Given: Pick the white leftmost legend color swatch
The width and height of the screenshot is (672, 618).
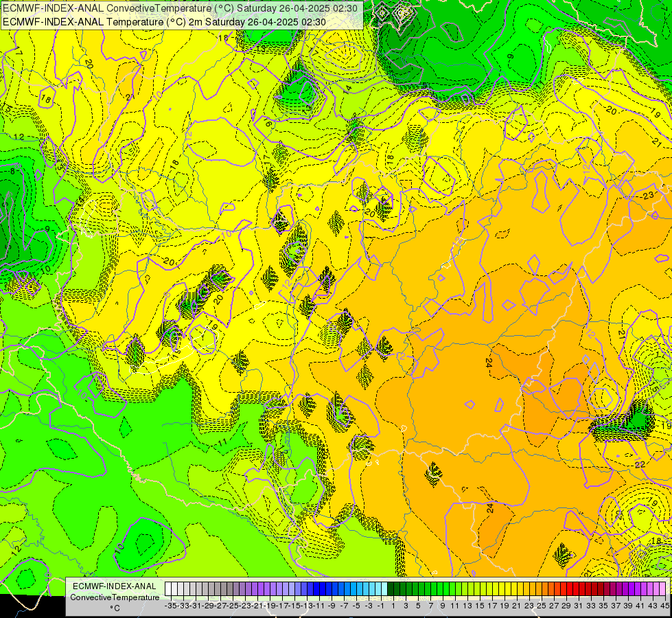Looking at the screenshot, I should pyautogui.click(x=168, y=589).
